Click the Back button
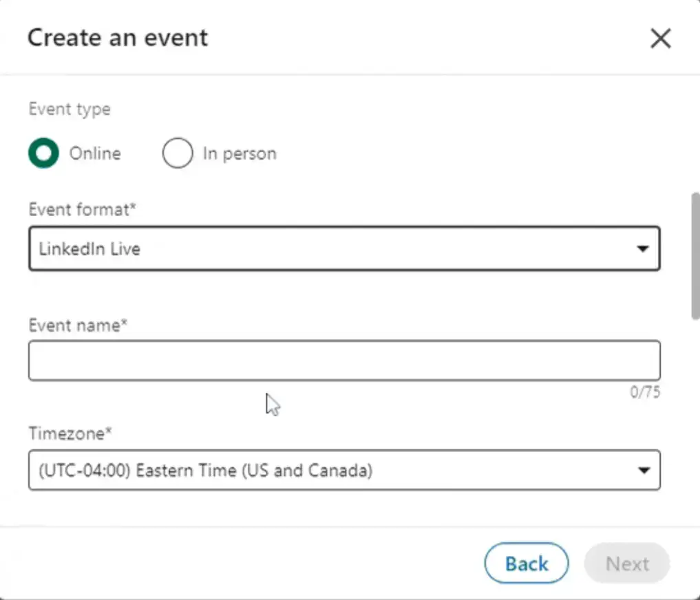 (x=526, y=563)
